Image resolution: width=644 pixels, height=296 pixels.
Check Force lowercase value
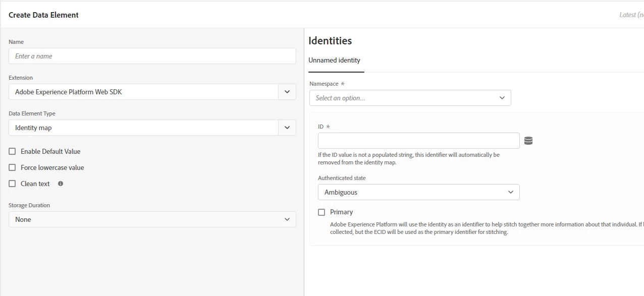(13, 167)
